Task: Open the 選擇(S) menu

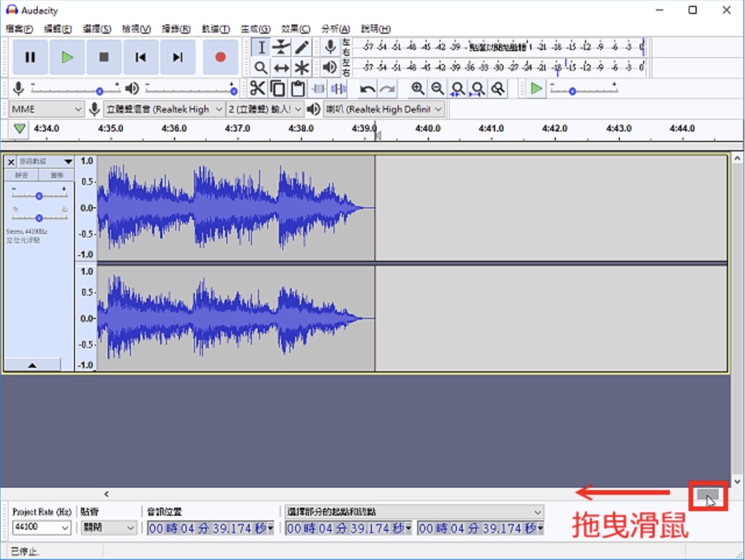Action: (97, 29)
